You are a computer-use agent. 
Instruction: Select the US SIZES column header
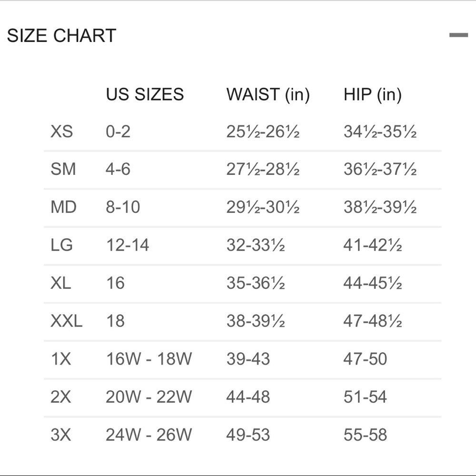[145, 94]
